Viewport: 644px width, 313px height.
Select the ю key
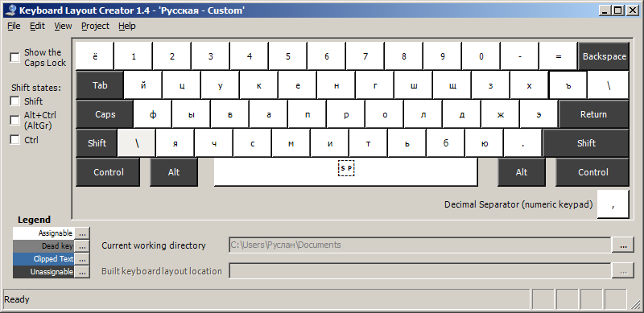484,143
